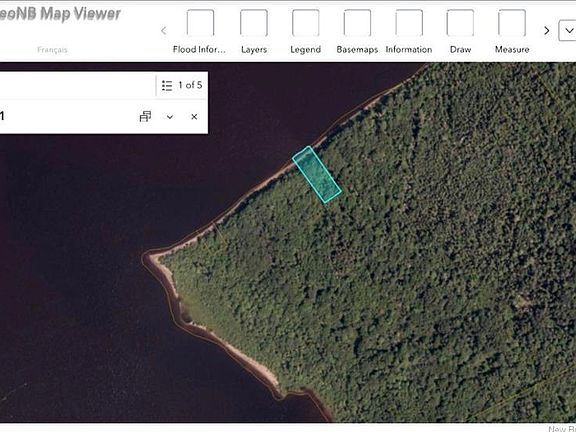Image resolution: width=576 pixels, height=432 pixels.
Task: Switch language to Français
Action: click(x=52, y=50)
